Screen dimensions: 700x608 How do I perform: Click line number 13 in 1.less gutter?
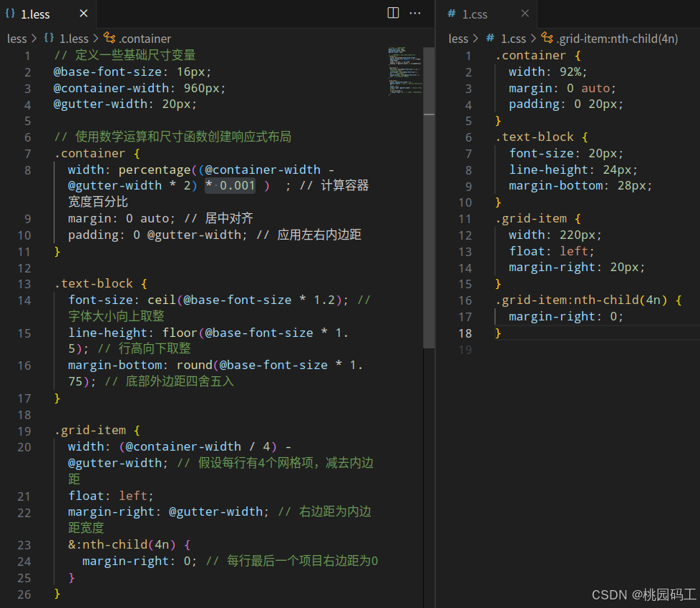tap(24, 284)
